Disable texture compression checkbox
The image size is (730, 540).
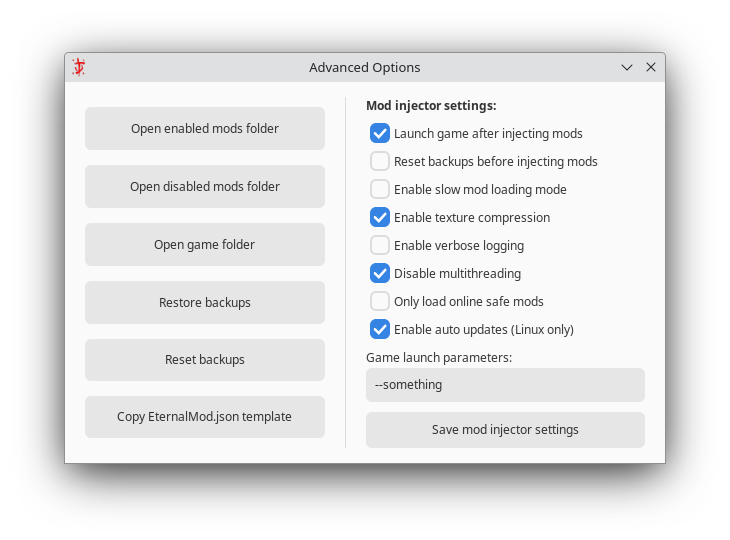coord(379,217)
